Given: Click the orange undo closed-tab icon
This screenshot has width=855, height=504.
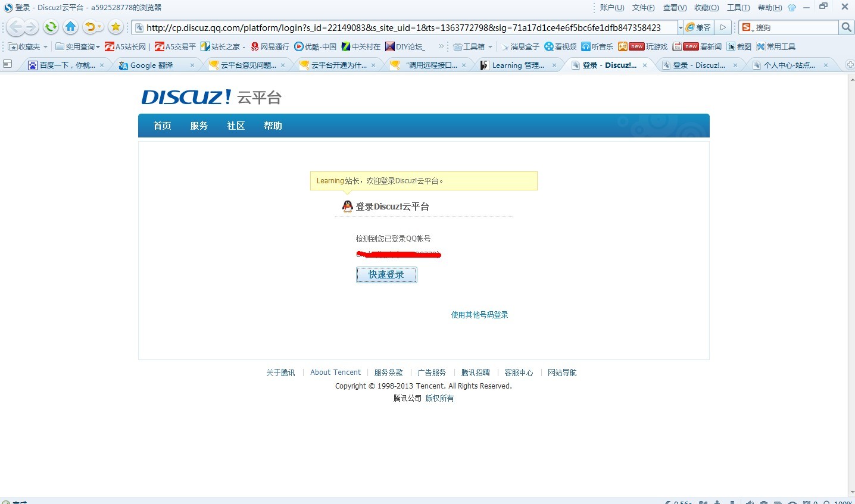Looking at the screenshot, I should point(90,27).
